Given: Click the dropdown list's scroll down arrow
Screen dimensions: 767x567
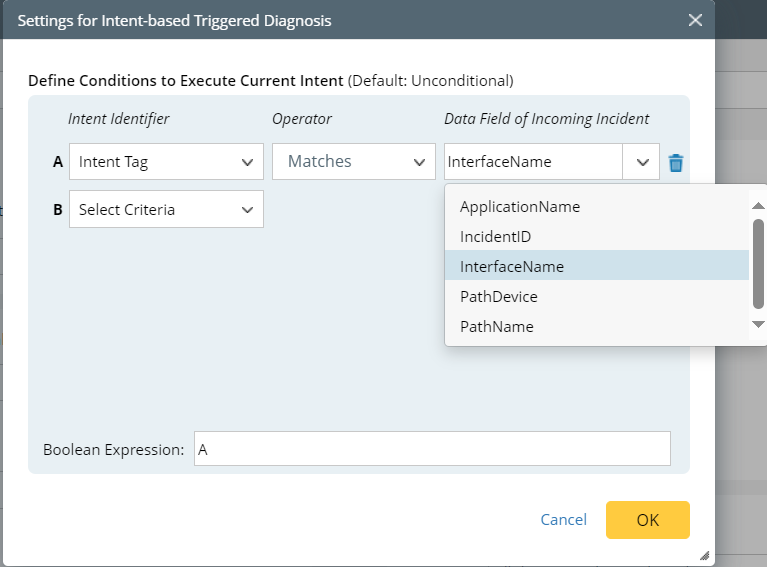Looking at the screenshot, I should coord(758,324).
